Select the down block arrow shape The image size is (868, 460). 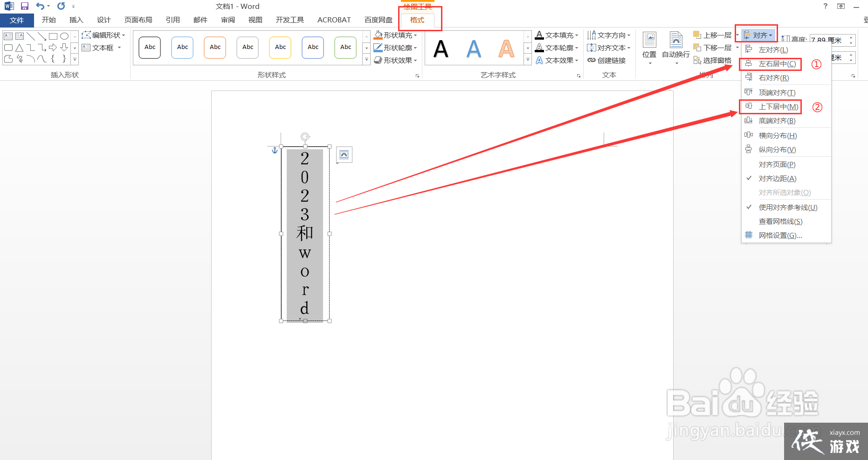click(x=64, y=48)
